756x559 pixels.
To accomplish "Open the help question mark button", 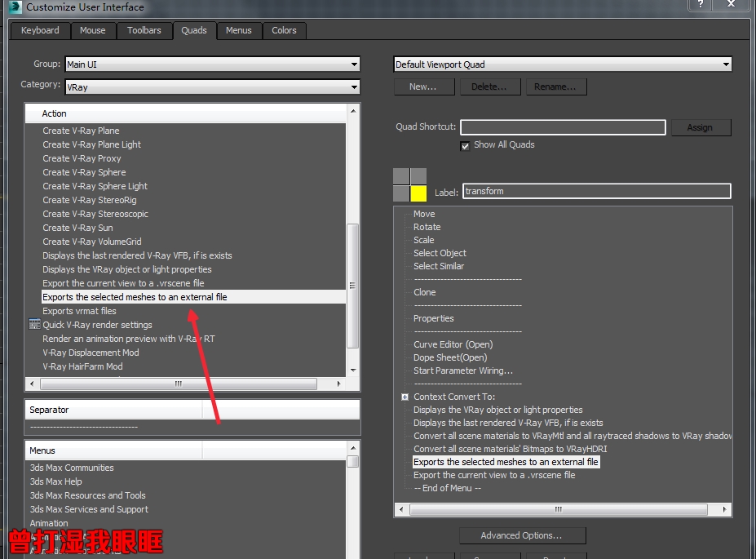I will tap(701, 4).
